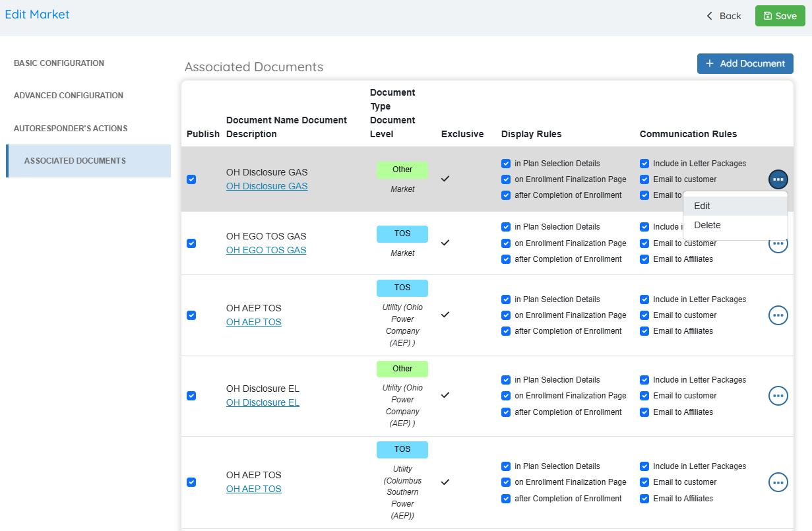Uncheck 'Email to customer' for OH Disclosure EL
This screenshot has height=531, width=812.
[x=644, y=396]
